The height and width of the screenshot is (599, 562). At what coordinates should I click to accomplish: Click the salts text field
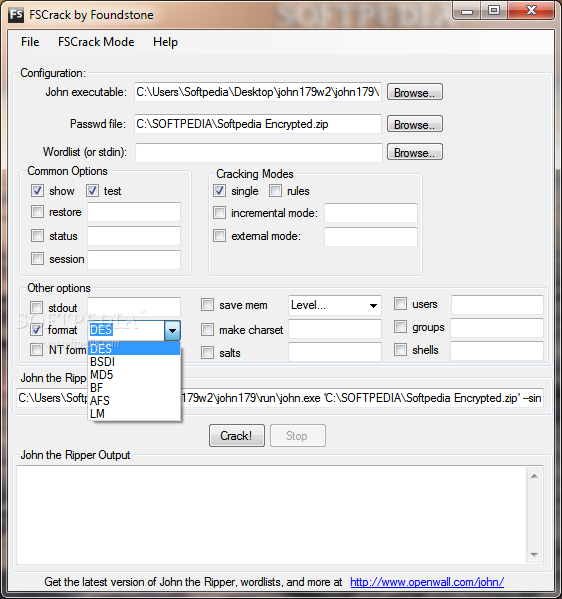[x=335, y=352]
